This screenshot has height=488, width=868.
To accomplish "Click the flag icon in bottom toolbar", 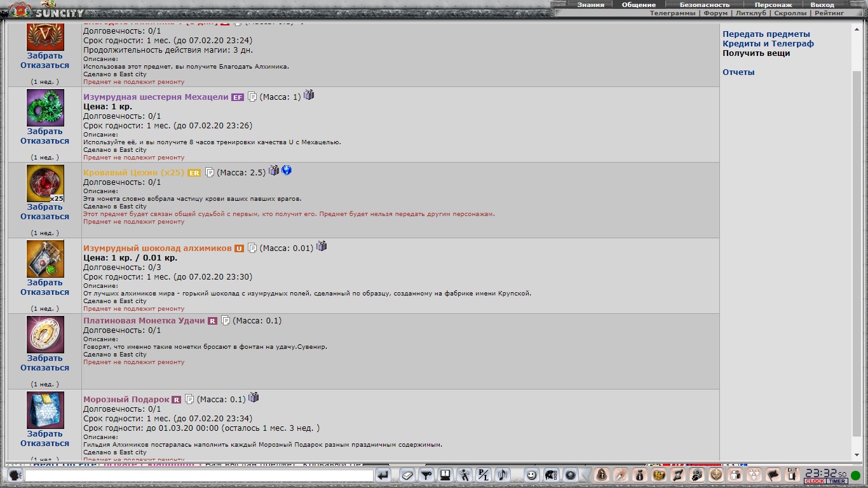I will [x=773, y=475].
